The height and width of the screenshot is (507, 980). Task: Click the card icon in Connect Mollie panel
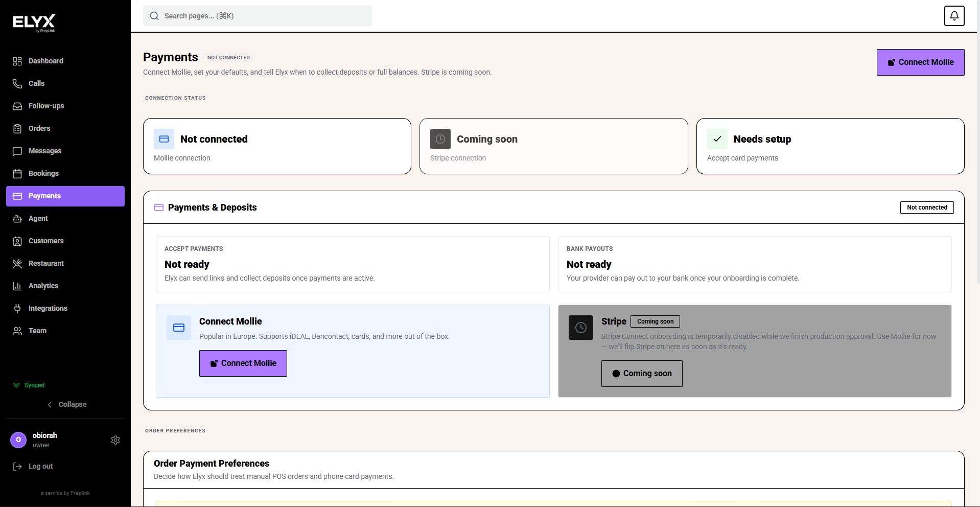tap(179, 328)
